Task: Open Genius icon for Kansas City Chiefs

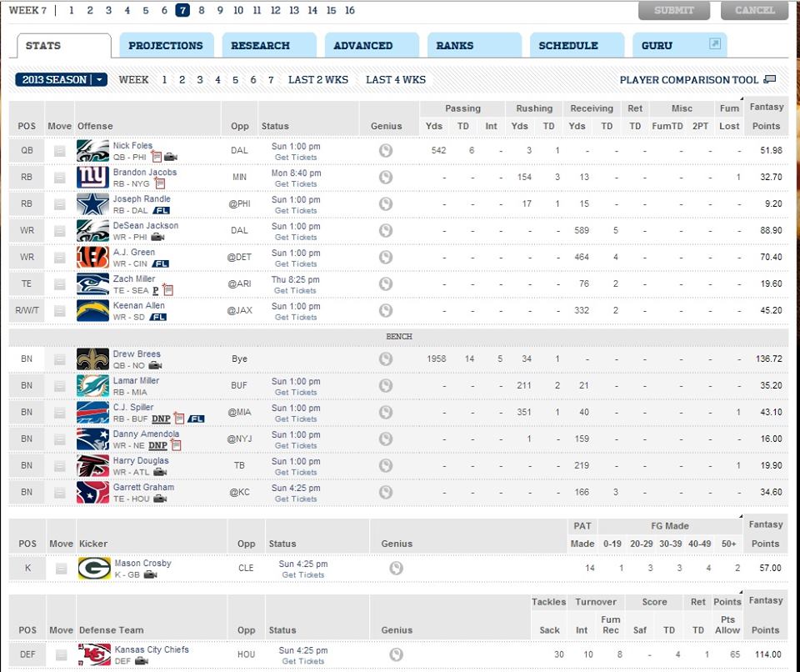Action: tap(396, 654)
